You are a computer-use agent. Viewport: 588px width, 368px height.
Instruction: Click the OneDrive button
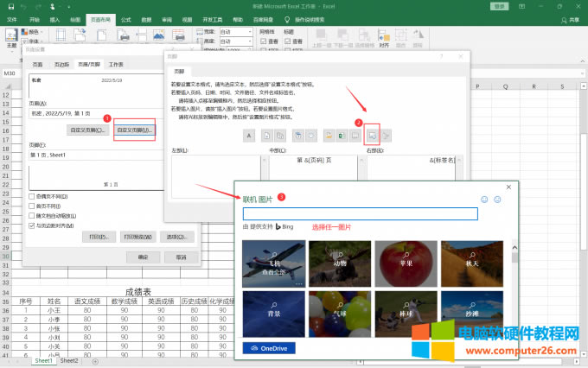coord(267,348)
